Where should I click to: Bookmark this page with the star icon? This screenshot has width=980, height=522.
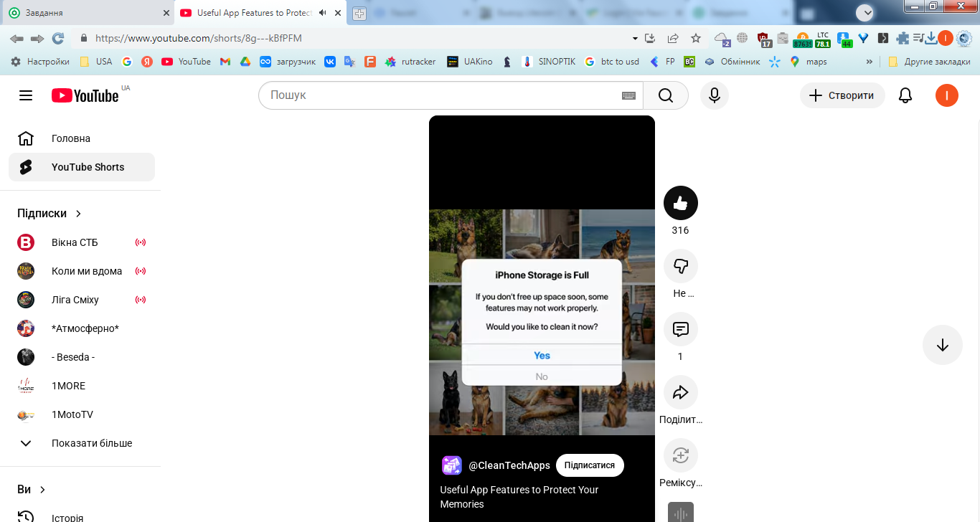click(695, 38)
